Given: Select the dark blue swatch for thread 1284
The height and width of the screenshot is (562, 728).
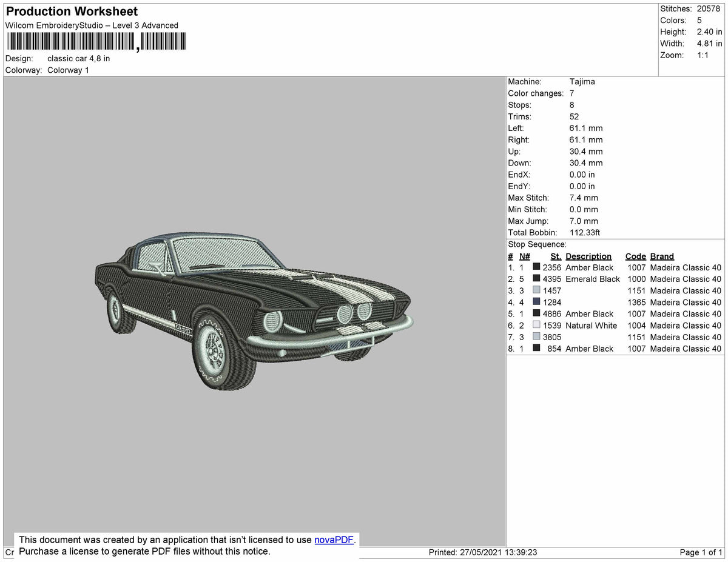Looking at the screenshot, I should (x=538, y=302).
